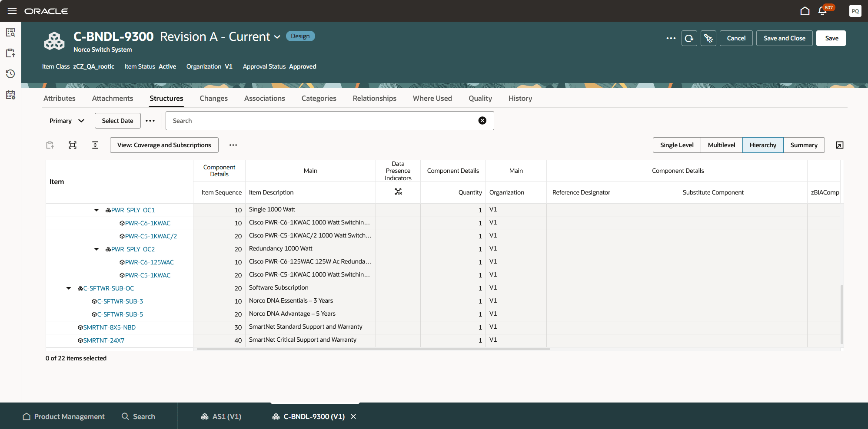Open the Categories tab
Viewport: 868px width, 429px height.
[x=319, y=99]
